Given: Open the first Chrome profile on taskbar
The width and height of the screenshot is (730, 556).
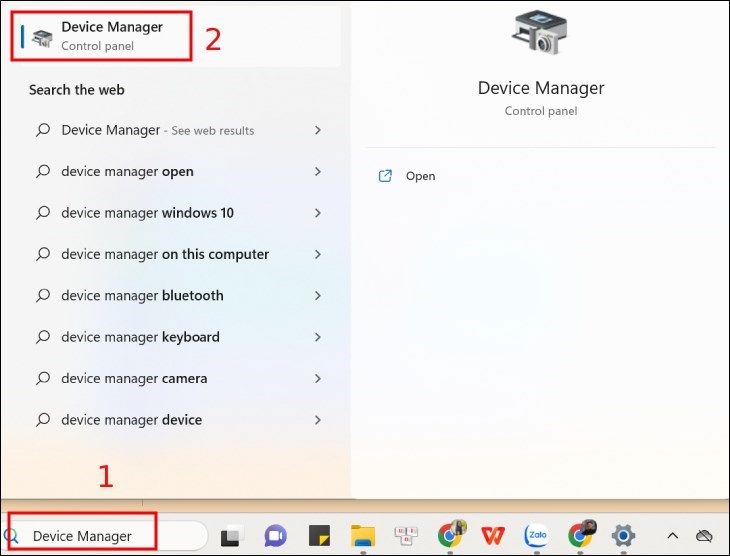Looking at the screenshot, I should click(451, 535).
